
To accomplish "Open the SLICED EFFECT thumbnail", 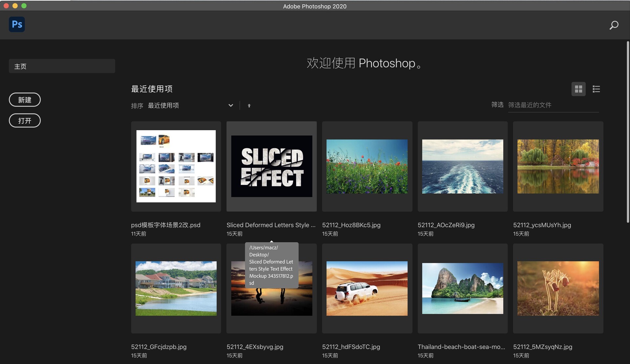I will tap(272, 166).
